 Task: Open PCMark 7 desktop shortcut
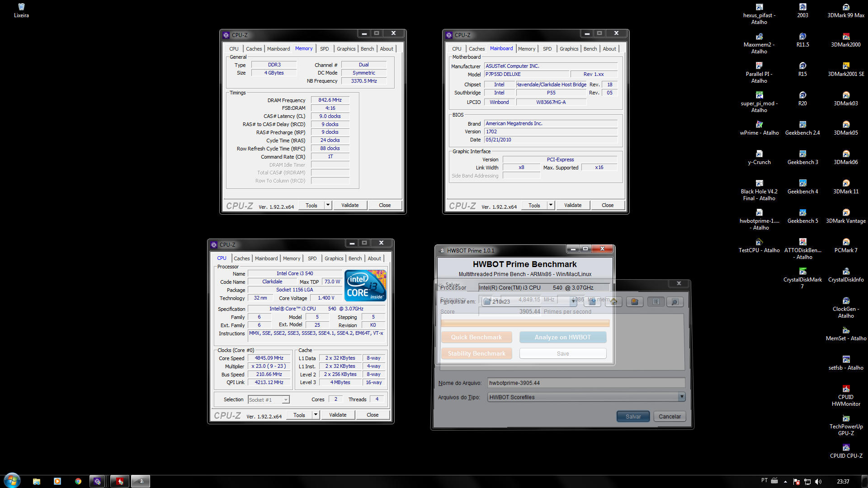click(x=846, y=245)
